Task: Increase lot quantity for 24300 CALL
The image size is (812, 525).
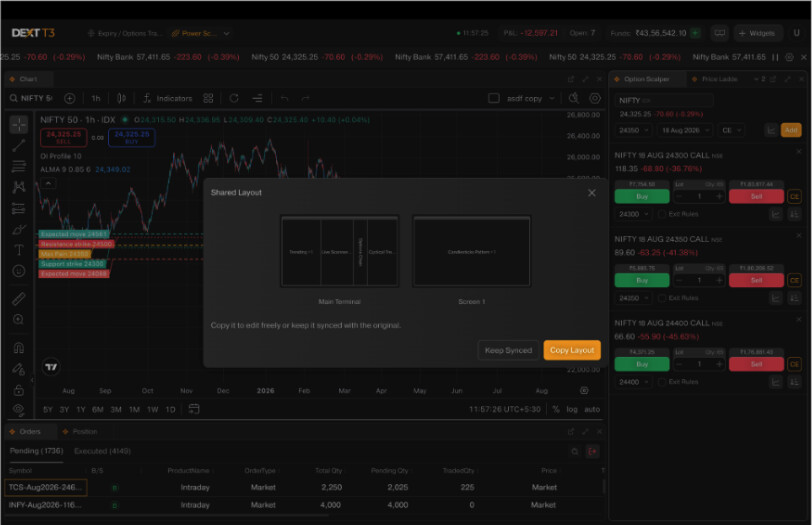Action: tap(719, 197)
